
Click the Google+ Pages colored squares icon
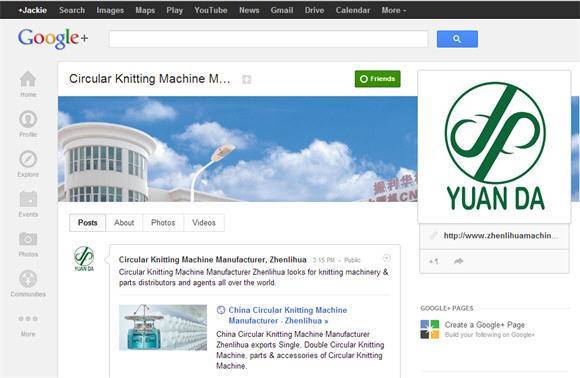tap(430, 329)
